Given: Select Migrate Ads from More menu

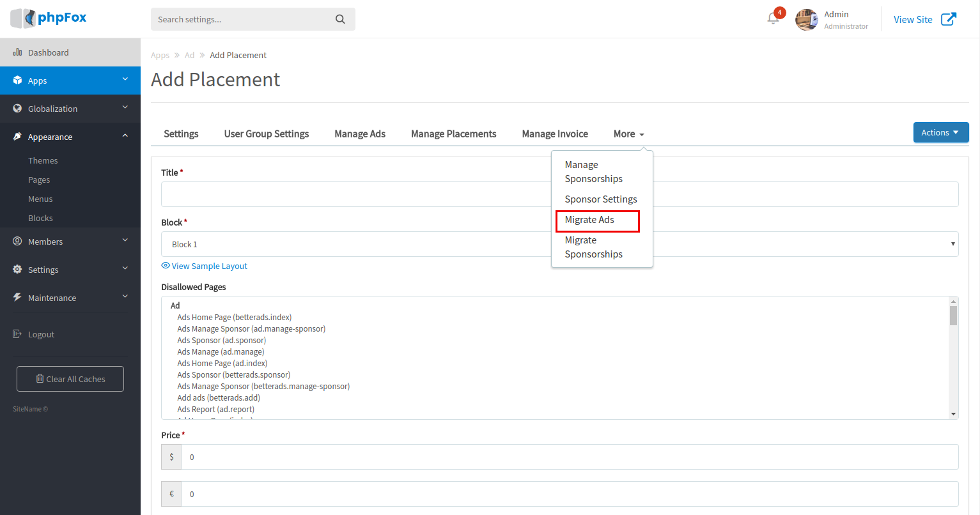Looking at the screenshot, I should [589, 220].
